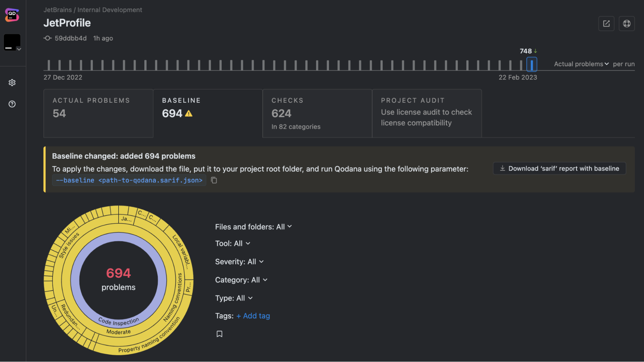
Task: Copy the baseline parameter with copy icon
Action: click(x=214, y=180)
